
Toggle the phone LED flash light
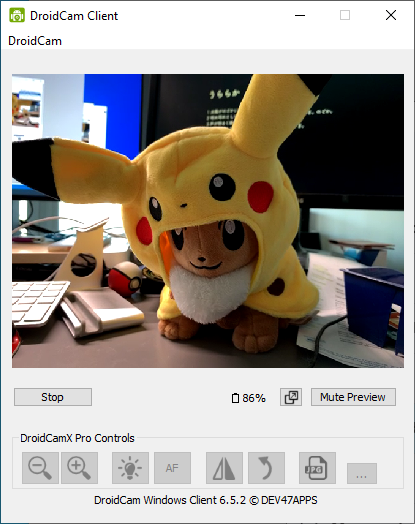tap(130, 468)
